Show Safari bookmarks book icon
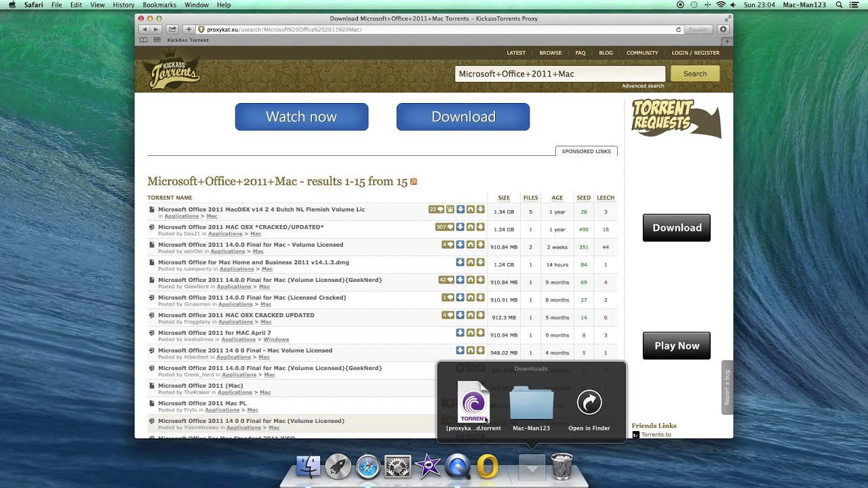This screenshot has width=868, height=488. (x=144, y=40)
